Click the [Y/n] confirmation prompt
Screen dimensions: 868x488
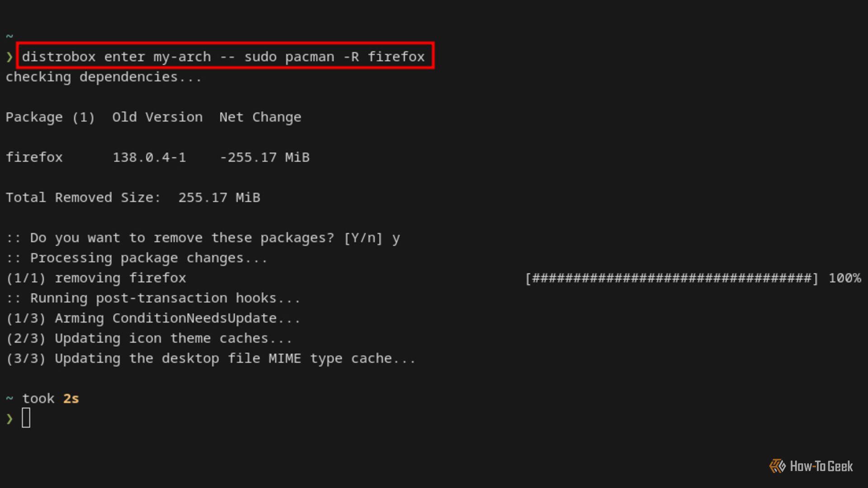(363, 238)
